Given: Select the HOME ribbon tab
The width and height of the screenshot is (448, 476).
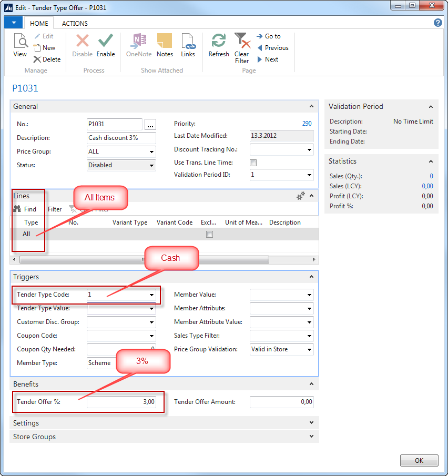Looking at the screenshot, I should coord(39,23).
